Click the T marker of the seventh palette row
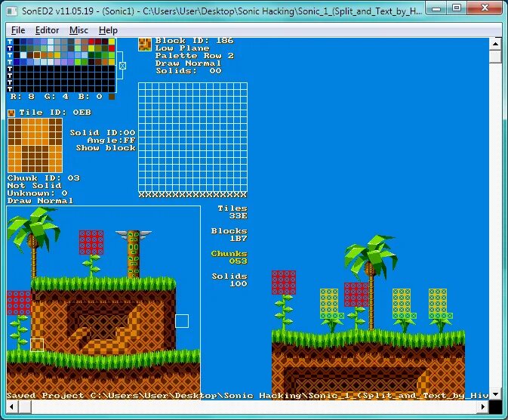 [10, 82]
